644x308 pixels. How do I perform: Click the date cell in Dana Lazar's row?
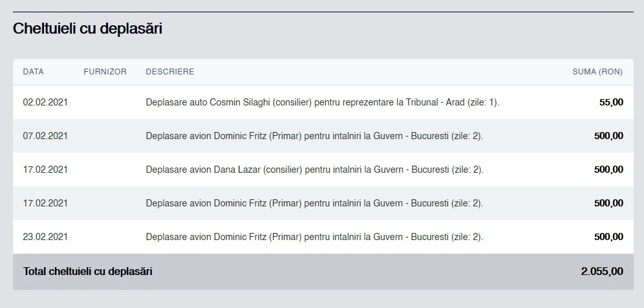pyautogui.click(x=45, y=170)
